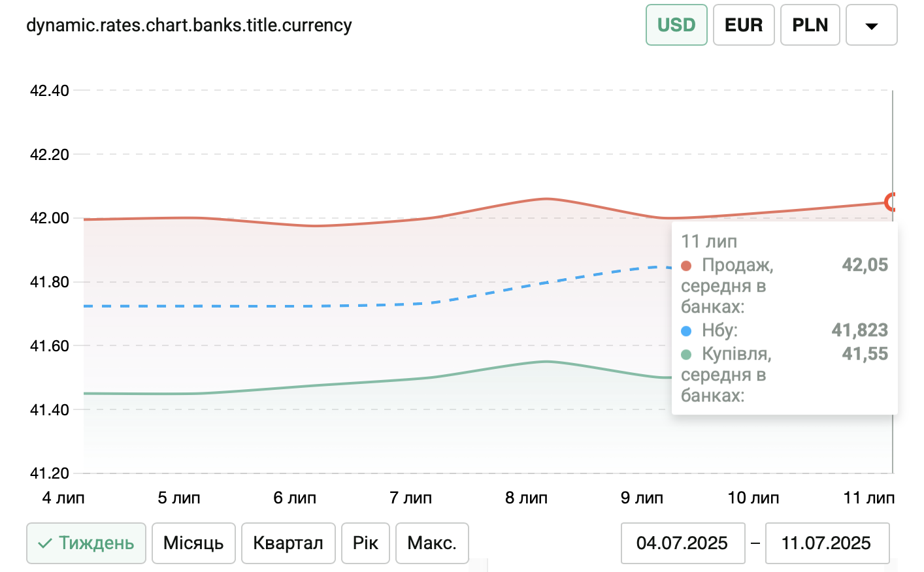
Task: Switch chart to EUR currency
Action: point(744,25)
